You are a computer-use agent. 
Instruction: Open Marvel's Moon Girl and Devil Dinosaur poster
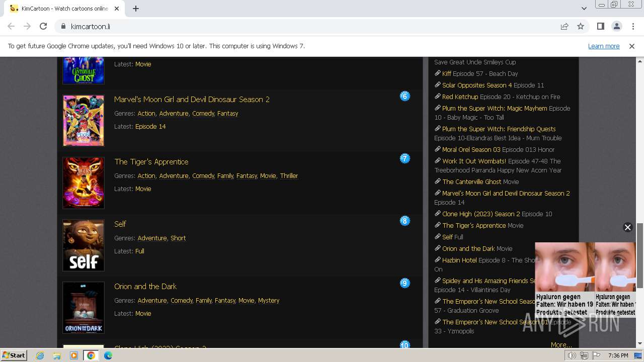point(84,121)
